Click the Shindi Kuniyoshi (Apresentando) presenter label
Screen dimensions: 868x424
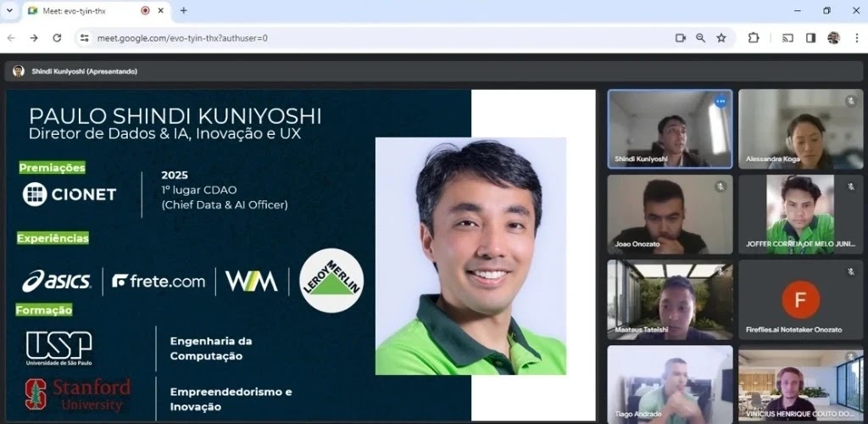[x=85, y=71]
